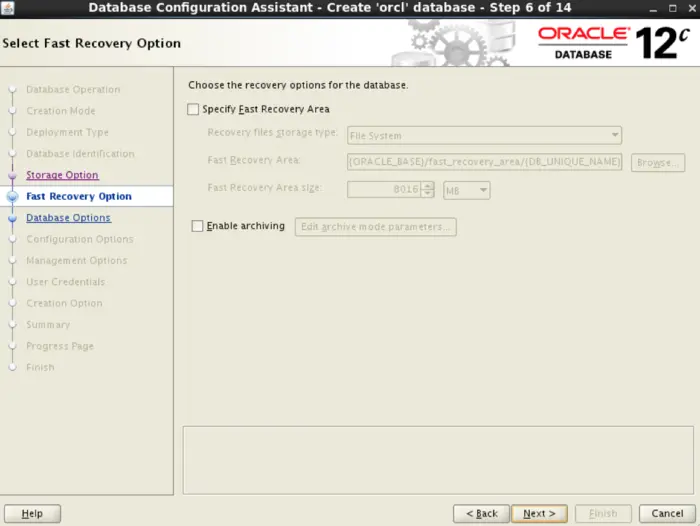The image size is (700, 526).
Task: Click the Database Options step bullet icon
Action: 12,218
